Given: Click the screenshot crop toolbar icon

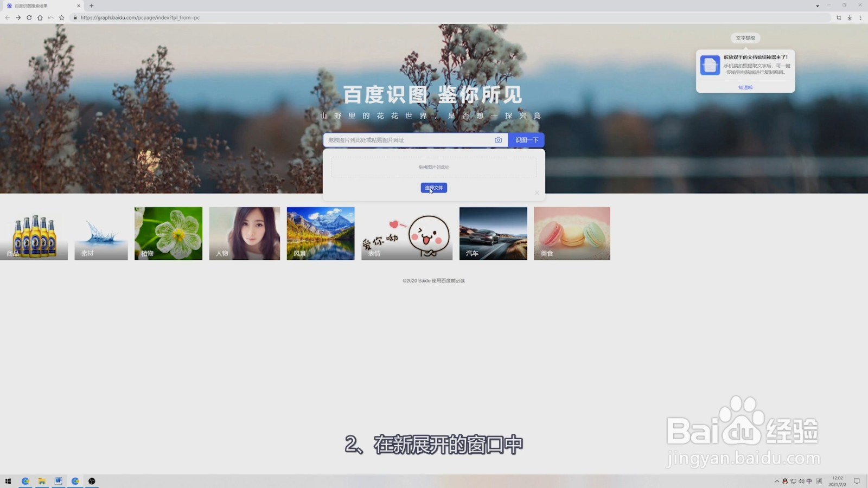Looking at the screenshot, I should tap(839, 17).
